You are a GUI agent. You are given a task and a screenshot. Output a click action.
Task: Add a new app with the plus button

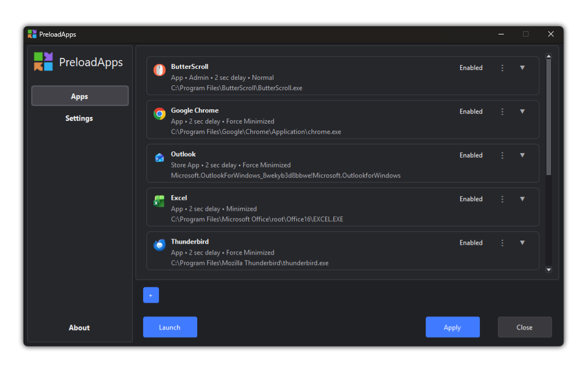pos(151,295)
